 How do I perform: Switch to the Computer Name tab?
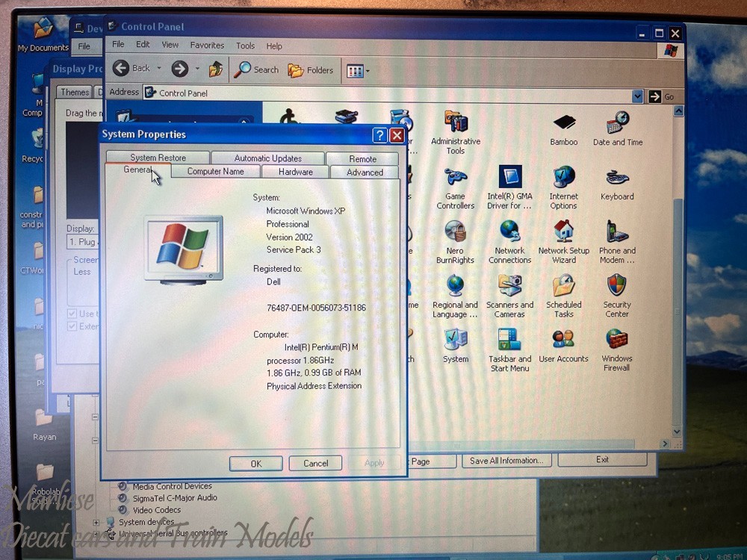point(215,172)
